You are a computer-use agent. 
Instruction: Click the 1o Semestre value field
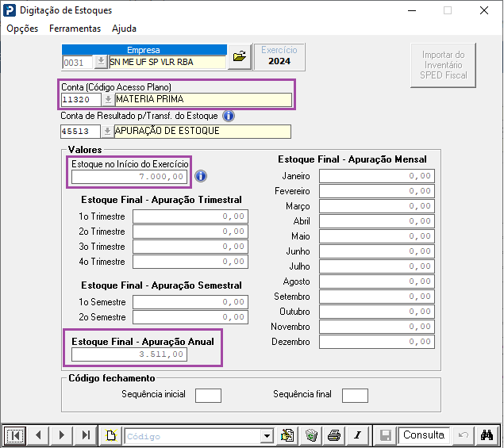pos(190,302)
